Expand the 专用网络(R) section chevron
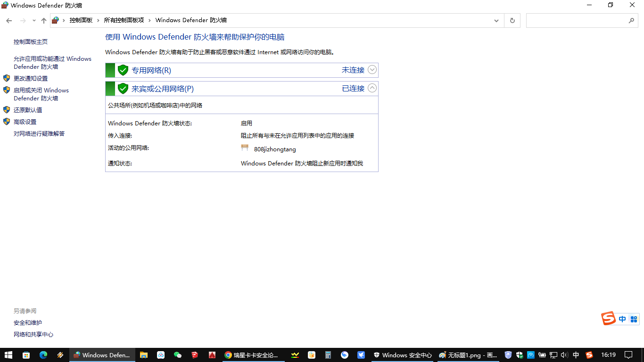Viewport: 644px width, 362px height. coord(372,70)
